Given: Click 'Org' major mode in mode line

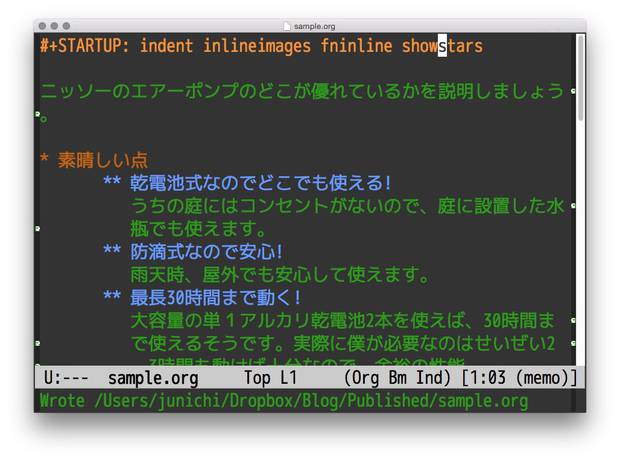Looking at the screenshot, I should click(365, 378).
